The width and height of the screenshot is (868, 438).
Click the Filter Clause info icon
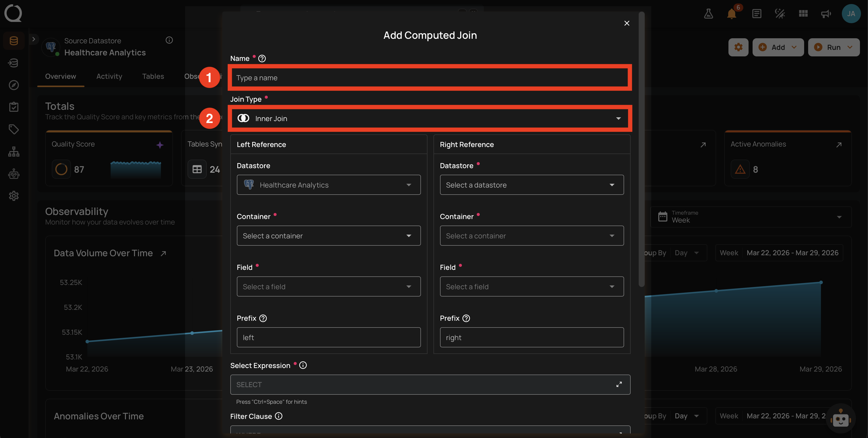tap(279, 416)
